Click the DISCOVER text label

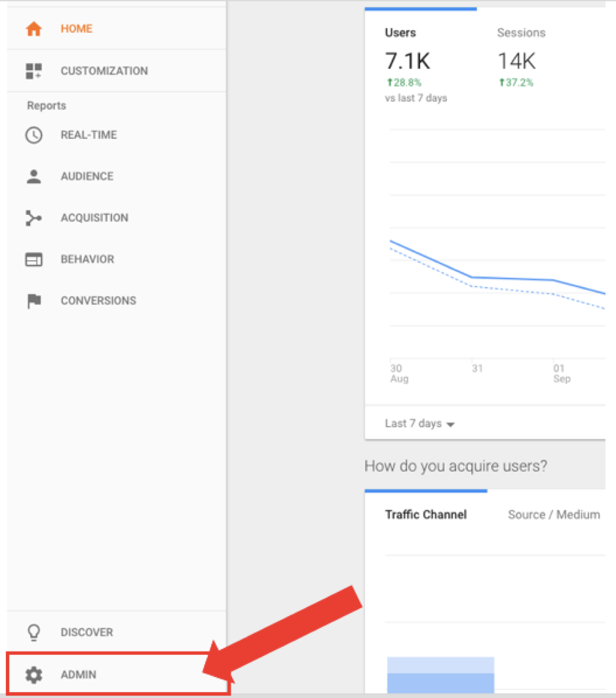tap(87, 632)
